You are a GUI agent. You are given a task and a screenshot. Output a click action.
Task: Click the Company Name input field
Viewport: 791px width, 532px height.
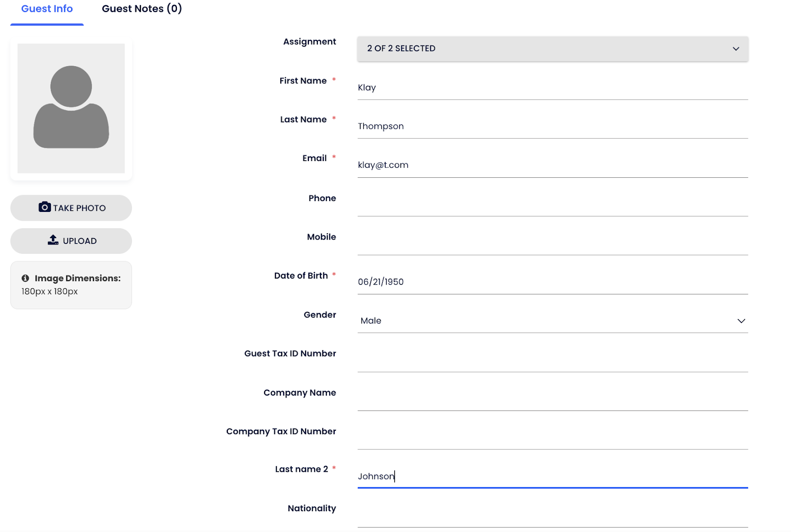(x=552, y=399)
